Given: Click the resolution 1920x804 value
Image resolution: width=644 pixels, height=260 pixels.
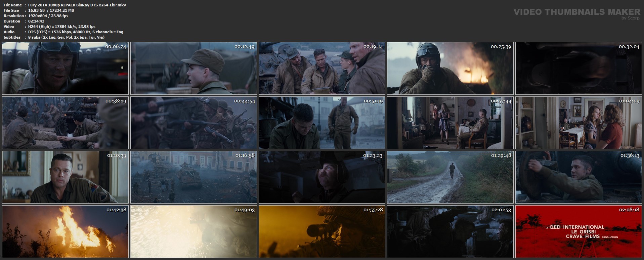Looking at the screenshot, I should tap(48, 16).
